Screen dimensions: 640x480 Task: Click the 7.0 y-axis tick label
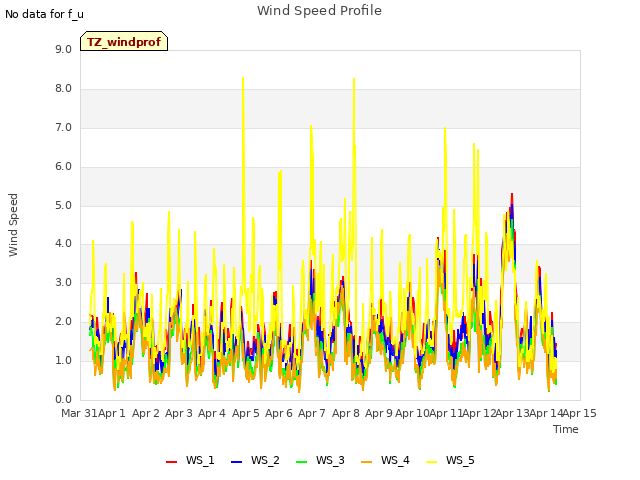click(63, 128)
